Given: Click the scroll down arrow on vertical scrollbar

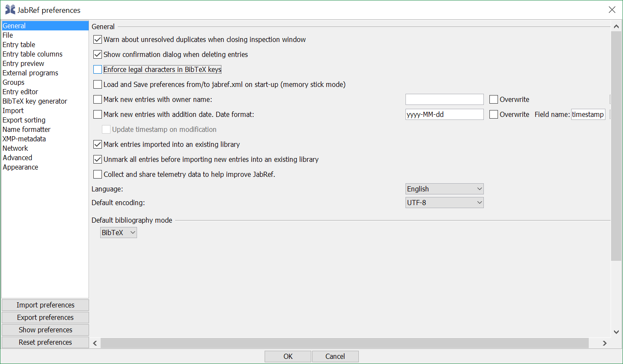Looking at the screenshot, I should click(616, 332).
